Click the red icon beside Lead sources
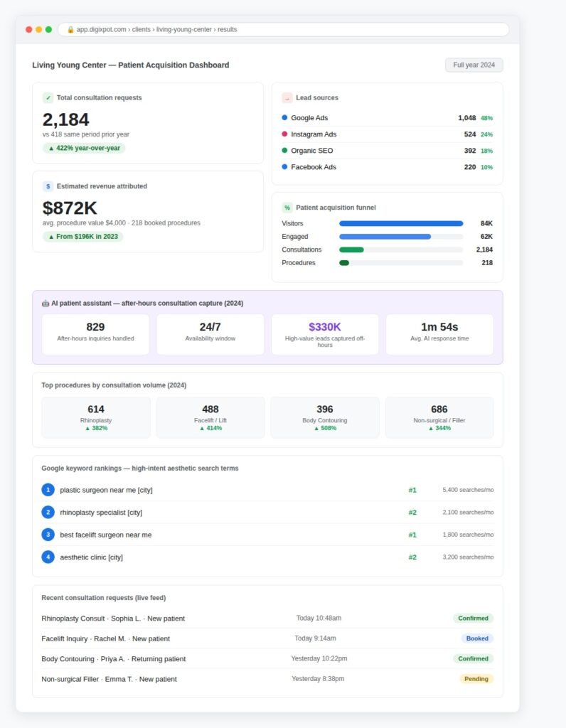The width and height of the screenshot is (566, 728). click(x=287, y=97)
